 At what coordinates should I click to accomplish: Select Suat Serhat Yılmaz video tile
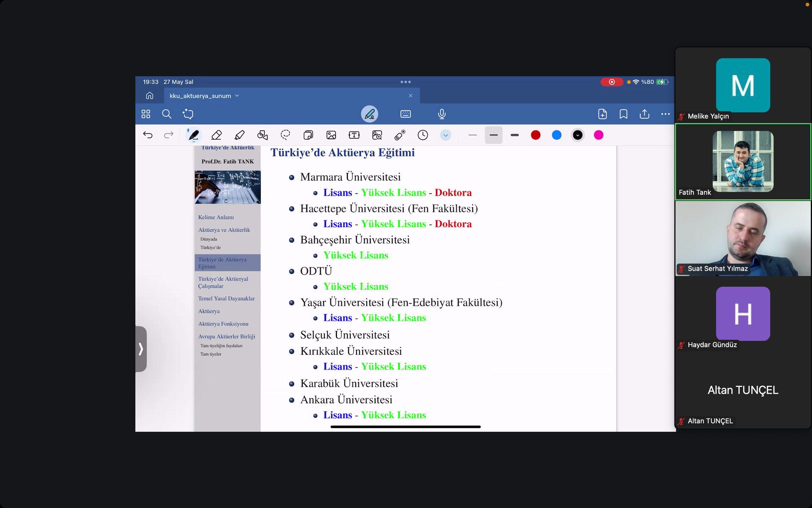[743, 238]
